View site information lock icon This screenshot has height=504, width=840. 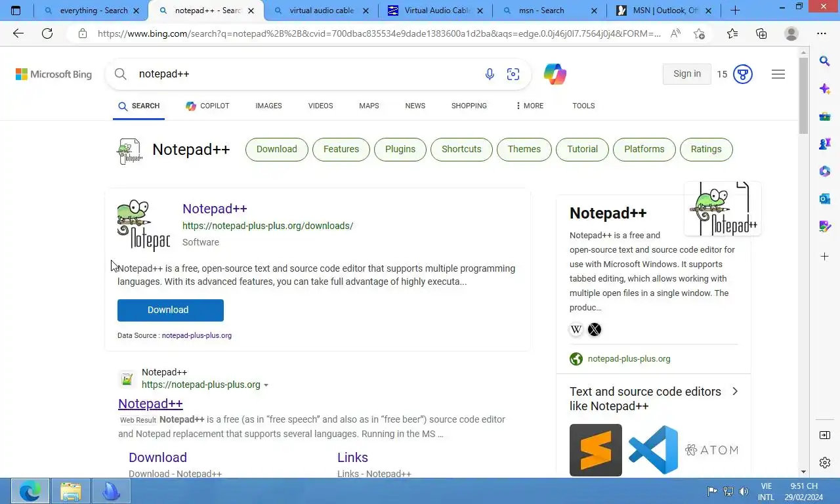click(x=83, y=33)
